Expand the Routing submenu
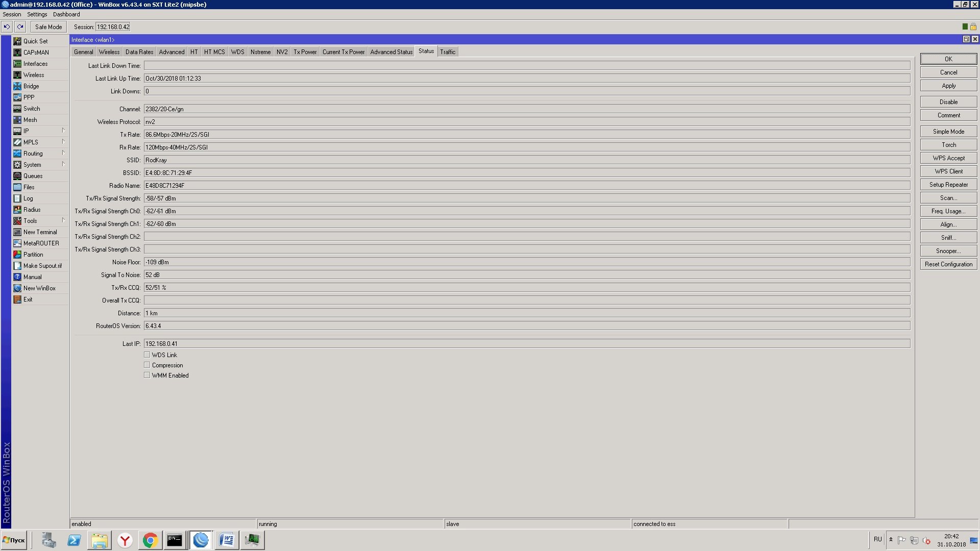This screenshot has height=551, width=980. (63, 153)
